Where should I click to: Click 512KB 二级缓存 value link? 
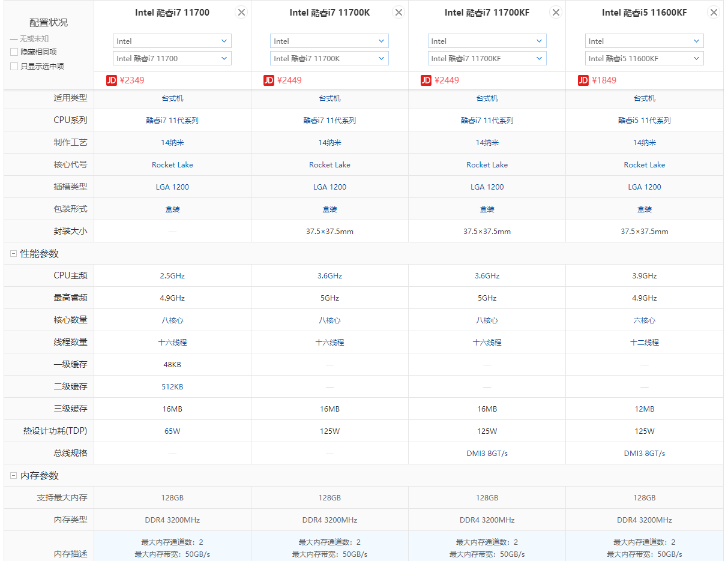tap(172, 386)
